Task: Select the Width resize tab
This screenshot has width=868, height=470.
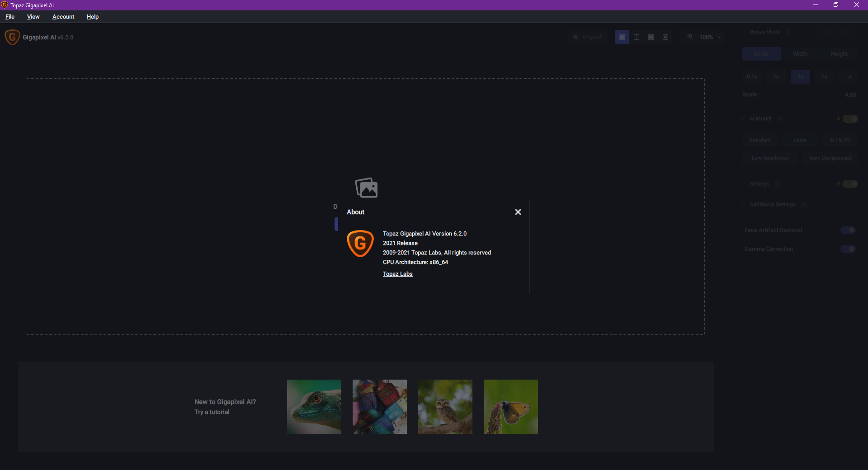Action: tap(800, 54)
